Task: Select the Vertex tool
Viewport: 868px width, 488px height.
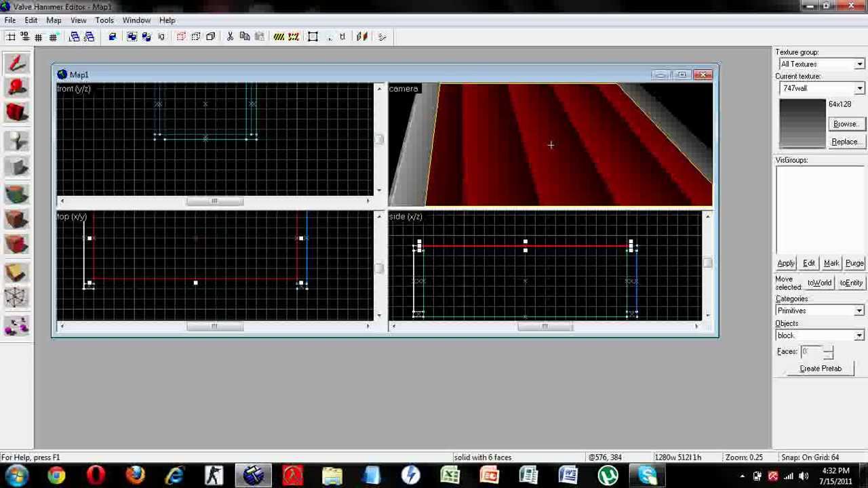Action: (x=16, y=297)
